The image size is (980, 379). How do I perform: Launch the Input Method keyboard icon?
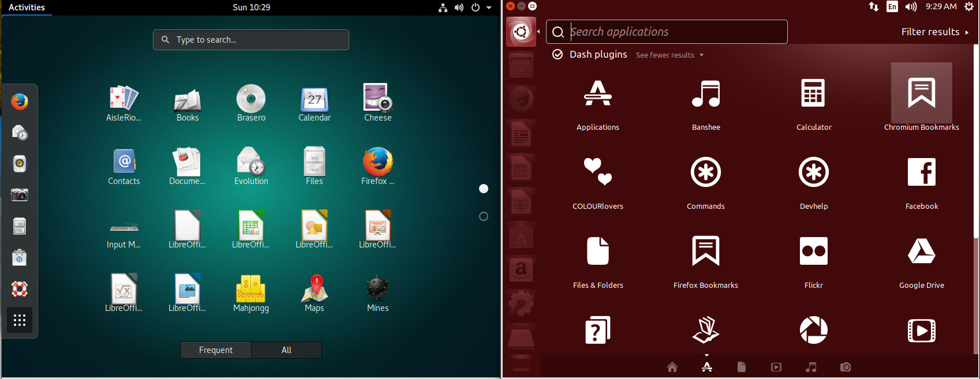pos(124,228)
